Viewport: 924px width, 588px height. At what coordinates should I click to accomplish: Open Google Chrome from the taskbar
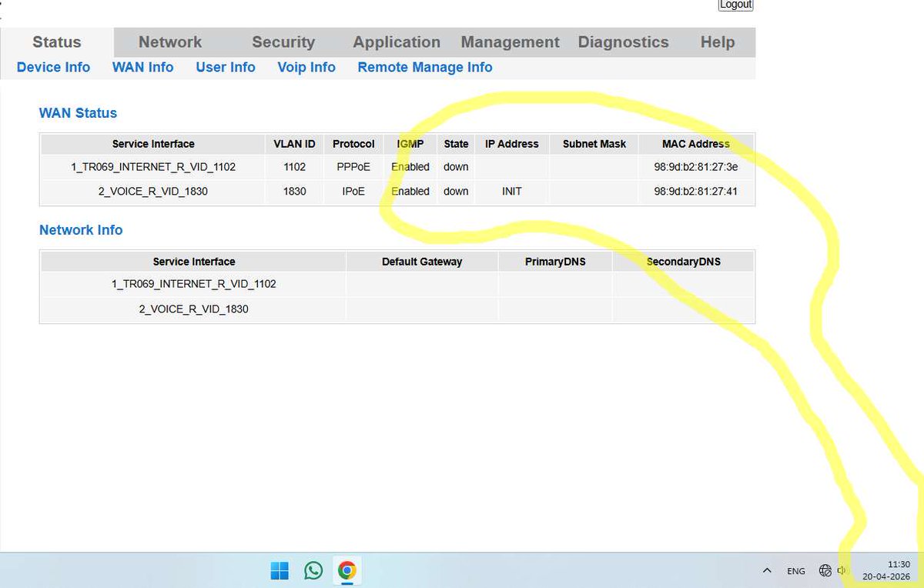point(346,570)
